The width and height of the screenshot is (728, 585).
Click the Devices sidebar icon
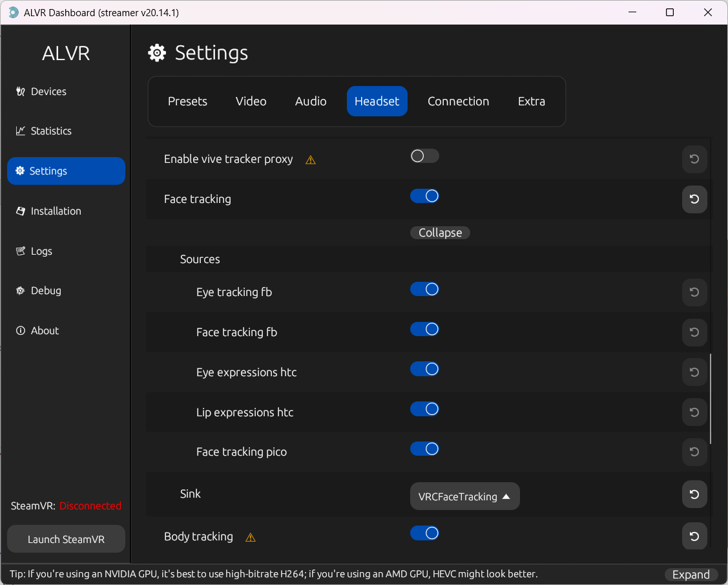pos(20,91)
